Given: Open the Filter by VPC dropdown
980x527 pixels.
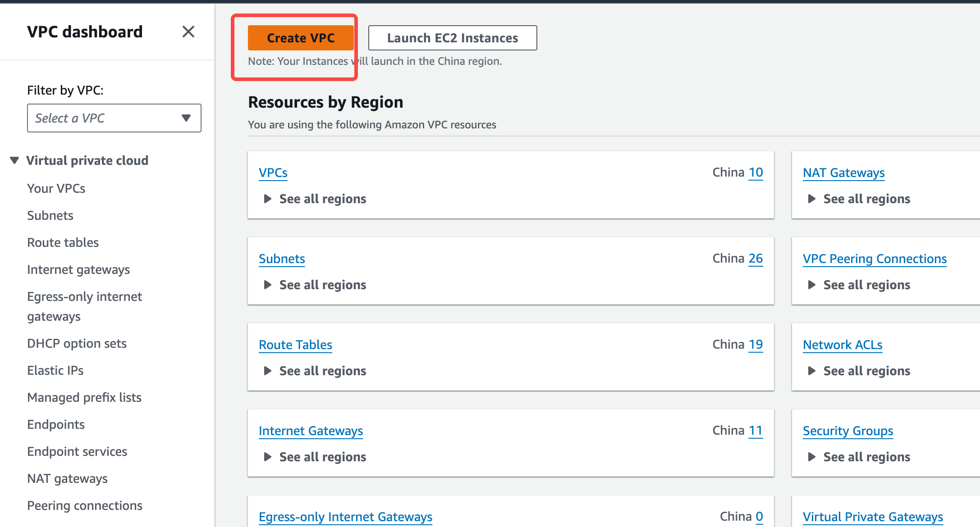Looking at the screenshot, I should pyautogui.click(x=114, y=118).
